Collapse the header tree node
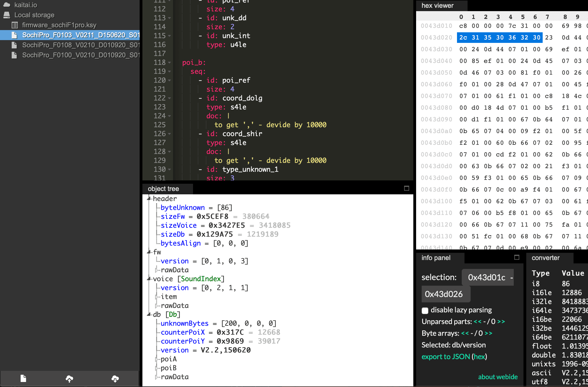This screenshot has height=387, width=588. pos(149,199)
